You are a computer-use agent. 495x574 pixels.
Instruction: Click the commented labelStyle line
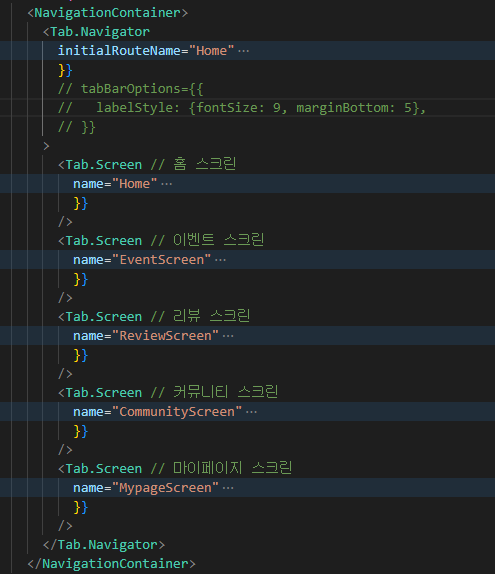(242, 108)
